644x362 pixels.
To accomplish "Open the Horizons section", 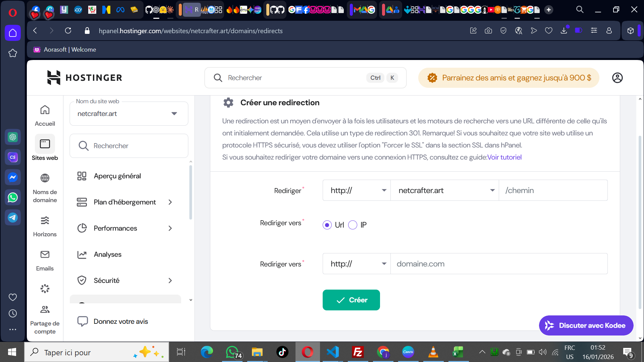I will pyautogui.click(x=45, y=226).
